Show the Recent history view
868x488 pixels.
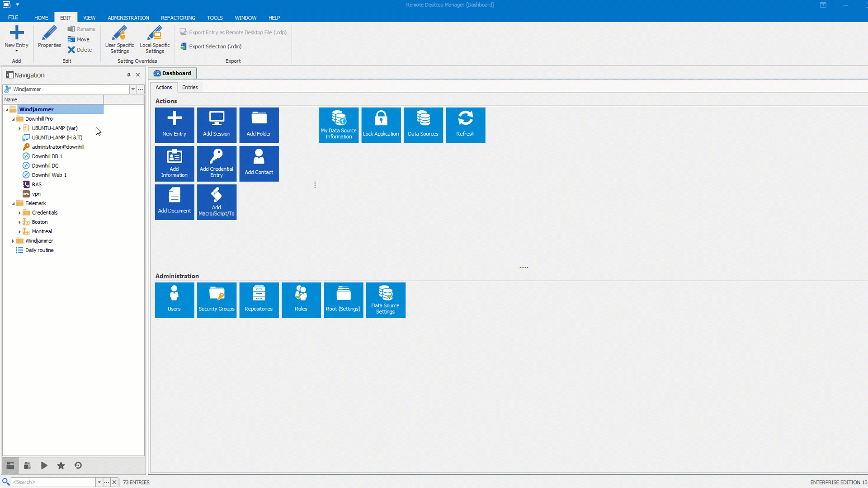tap(78, 465)
